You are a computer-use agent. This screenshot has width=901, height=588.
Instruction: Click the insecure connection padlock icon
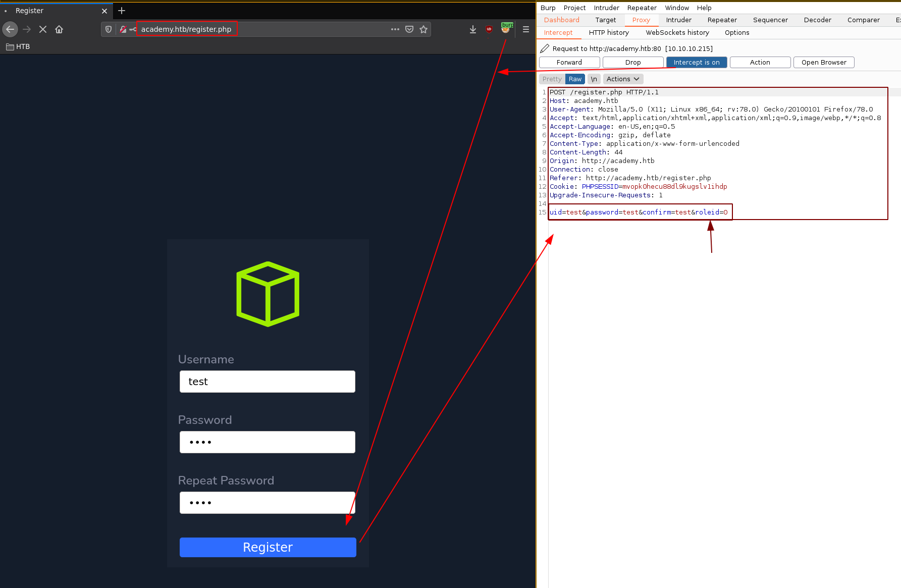123,29
